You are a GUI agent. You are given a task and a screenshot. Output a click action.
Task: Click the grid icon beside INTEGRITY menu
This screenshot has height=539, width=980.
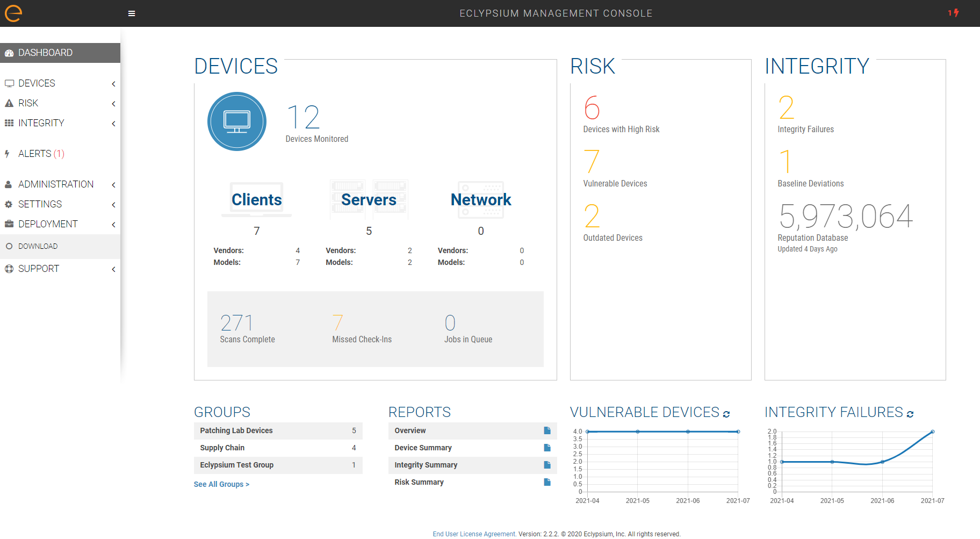[x=9, y=123]
